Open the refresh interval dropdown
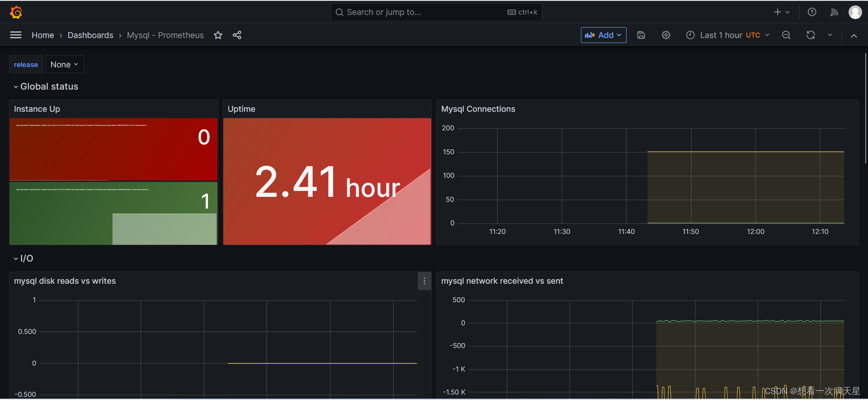The width and height of the screenshot is (868, 400). 830,35
